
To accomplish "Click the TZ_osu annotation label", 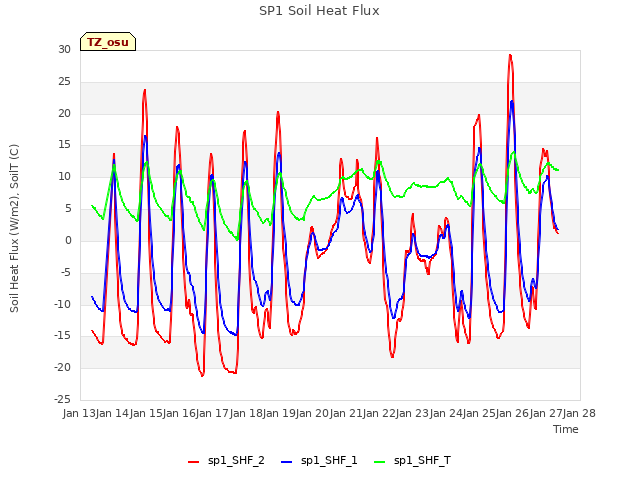I will coord(108,42).
